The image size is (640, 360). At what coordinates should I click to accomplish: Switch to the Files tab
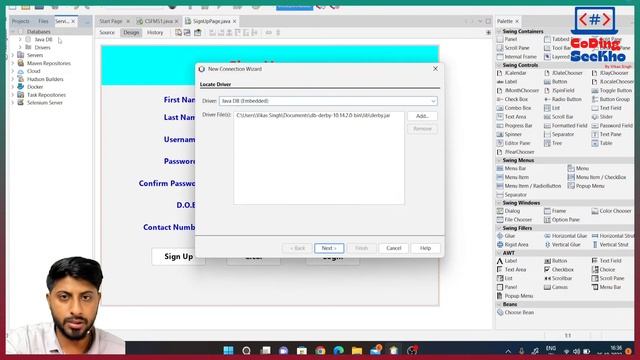[43, 21]
